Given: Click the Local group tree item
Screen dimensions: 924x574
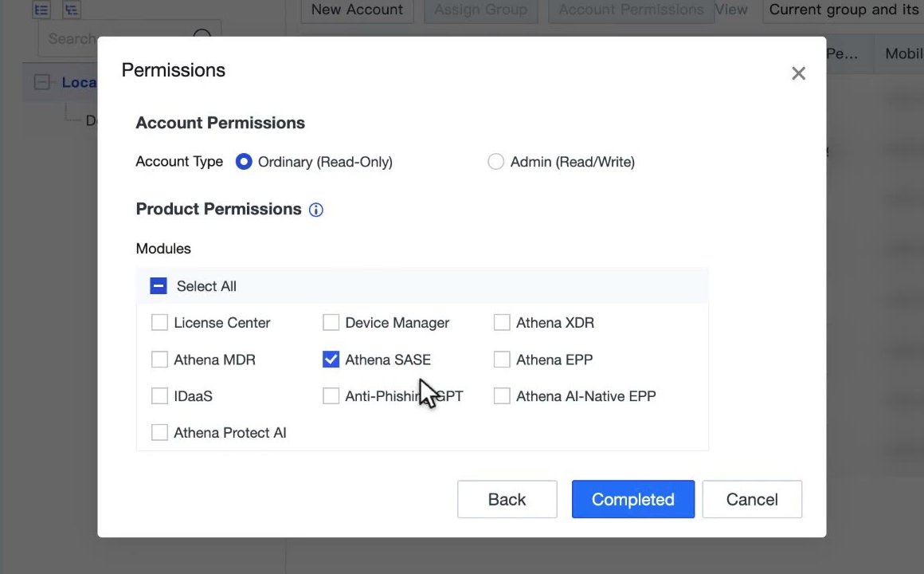Looking at the screenshot, I should (79, 82).
